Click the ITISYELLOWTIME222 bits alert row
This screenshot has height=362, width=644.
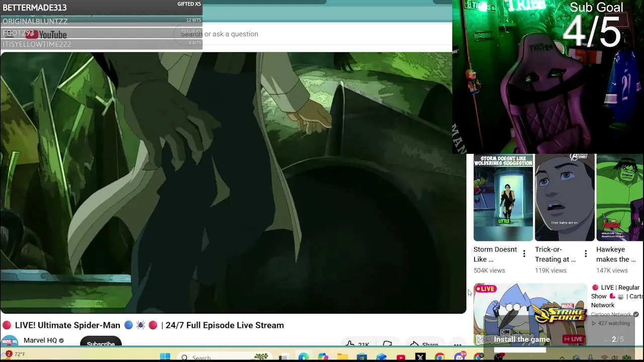tap(101, 44)
